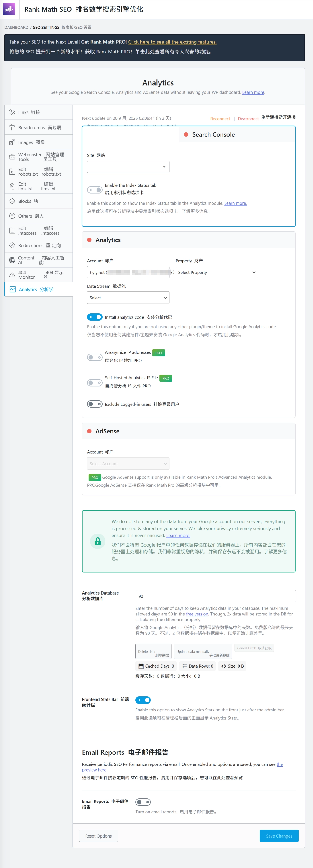Open the Select Property dropdown
313x868 pixels.
[217, 272]
